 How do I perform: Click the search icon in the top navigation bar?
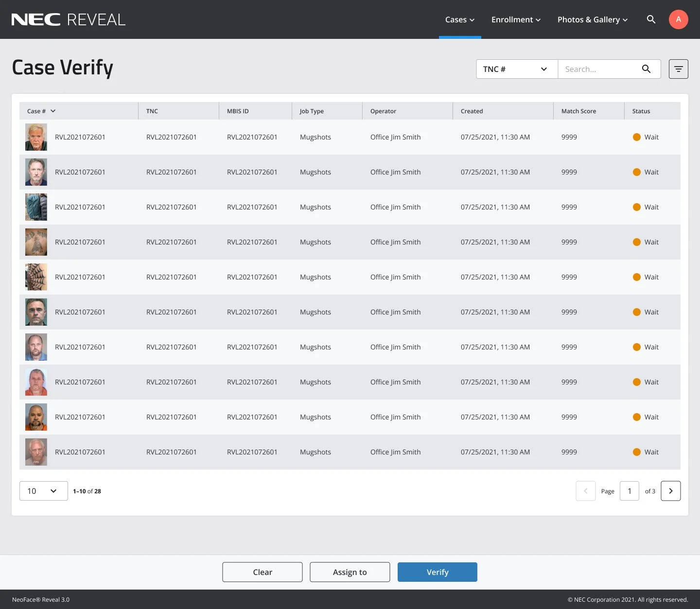coord(651,19)
